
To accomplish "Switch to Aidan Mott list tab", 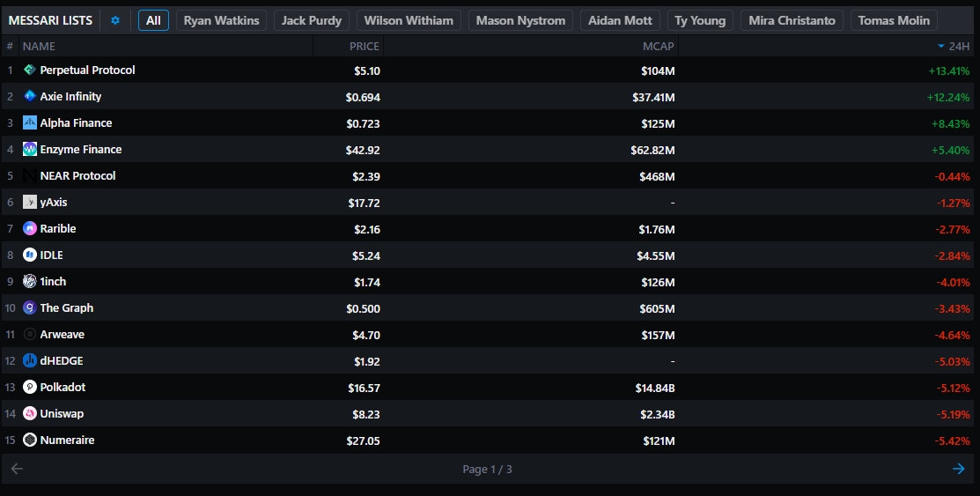I will tap(620, 20).
